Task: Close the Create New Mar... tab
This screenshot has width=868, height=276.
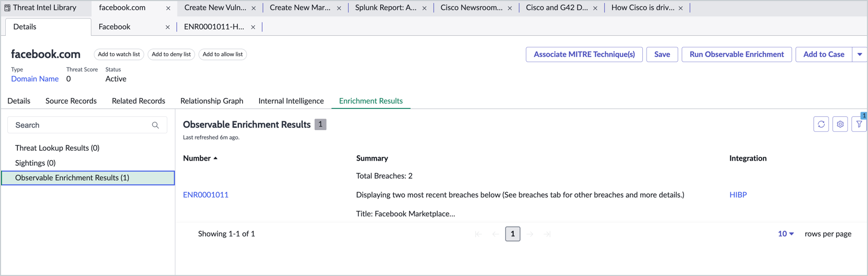Action: [339, 8]
